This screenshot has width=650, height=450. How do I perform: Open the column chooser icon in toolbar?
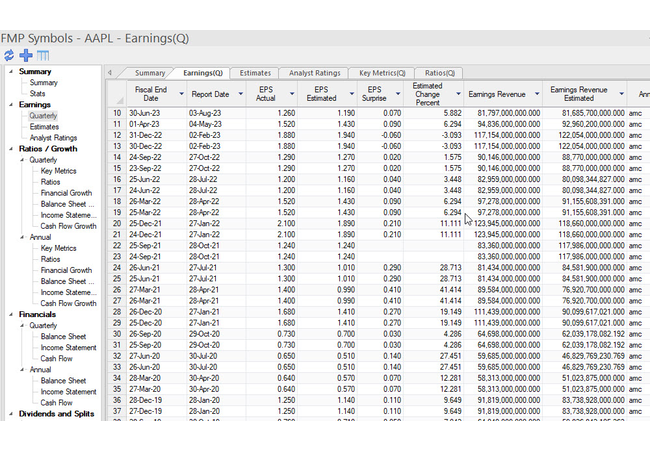coord(43,55)
